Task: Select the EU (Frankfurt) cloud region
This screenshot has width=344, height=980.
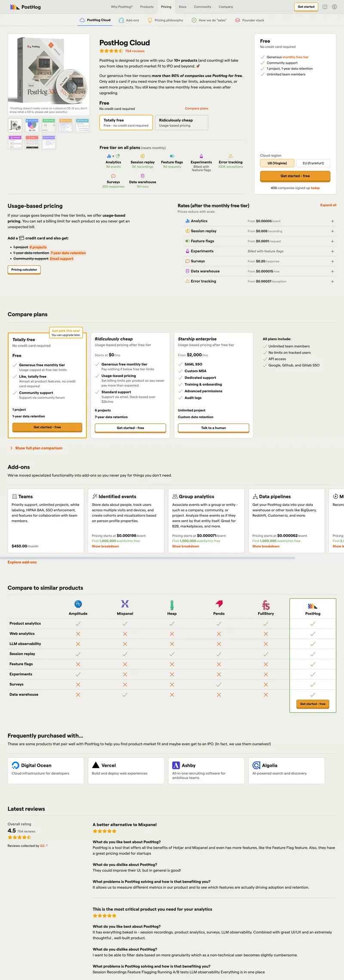Action: point(313,163)
